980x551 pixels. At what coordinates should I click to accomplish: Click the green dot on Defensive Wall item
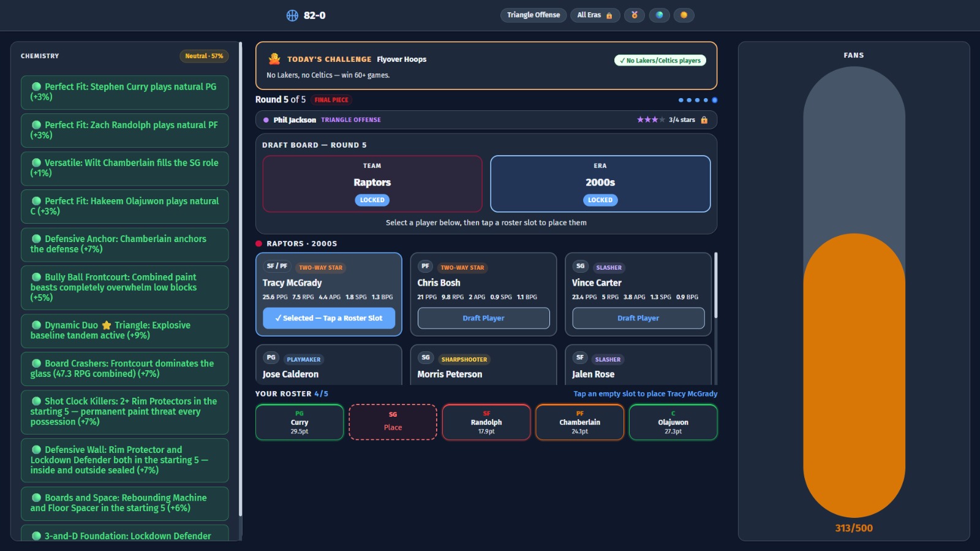point(37,449)
